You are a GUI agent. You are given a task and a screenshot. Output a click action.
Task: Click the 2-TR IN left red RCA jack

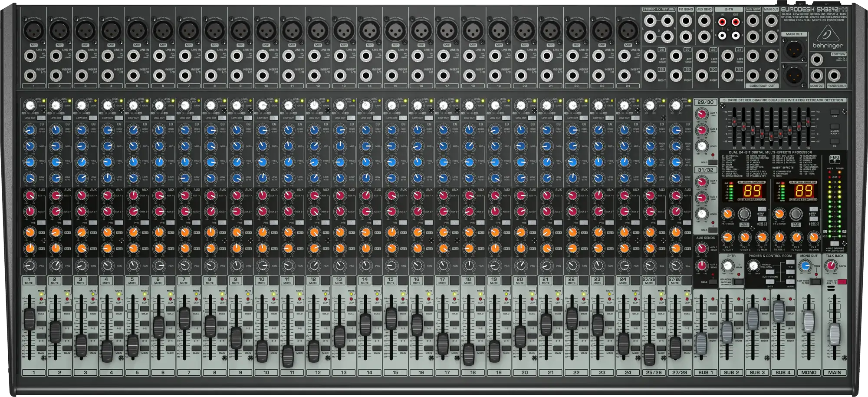click(x=722, y=22)
